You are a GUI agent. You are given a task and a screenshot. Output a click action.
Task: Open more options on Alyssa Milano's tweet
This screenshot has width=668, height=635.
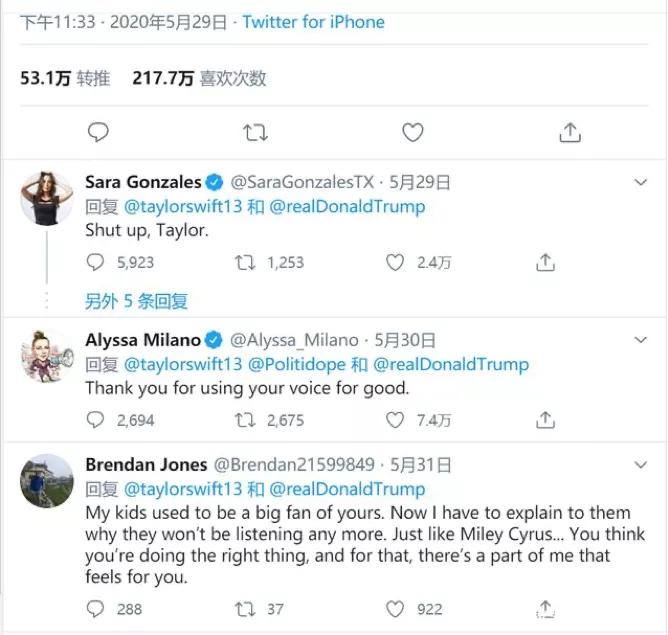[643, 340]
